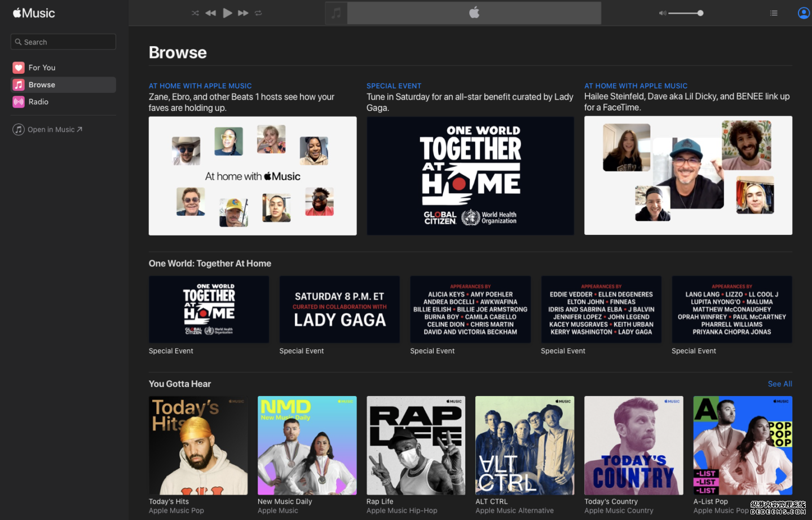Click See All for You Gotta Hear
This screenshot has height=520, width=812.
coord(780,384)
